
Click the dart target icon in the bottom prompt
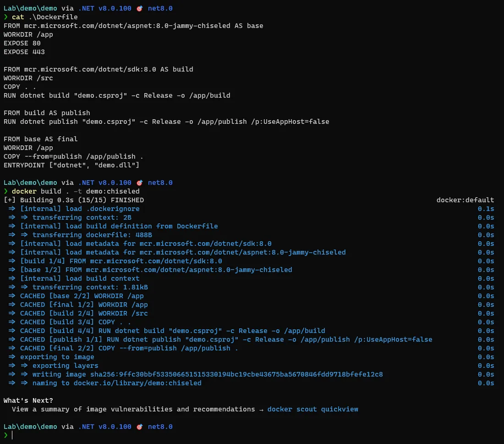(x=139, y=427)
